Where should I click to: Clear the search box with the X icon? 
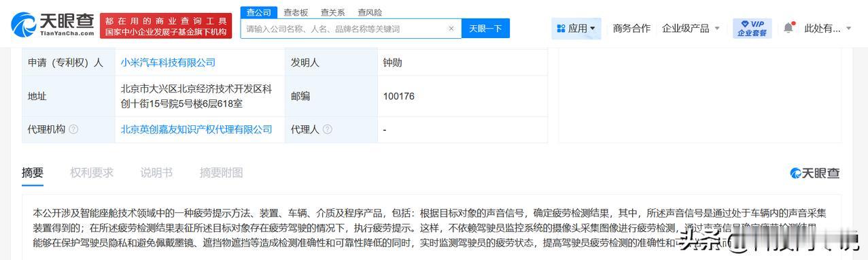(x=451, y=29)
